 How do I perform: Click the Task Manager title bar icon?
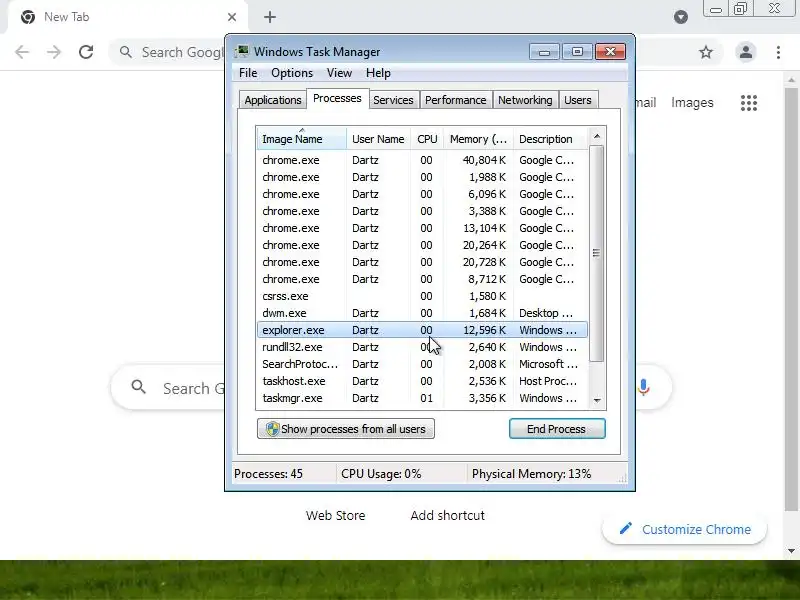point(242,51)
